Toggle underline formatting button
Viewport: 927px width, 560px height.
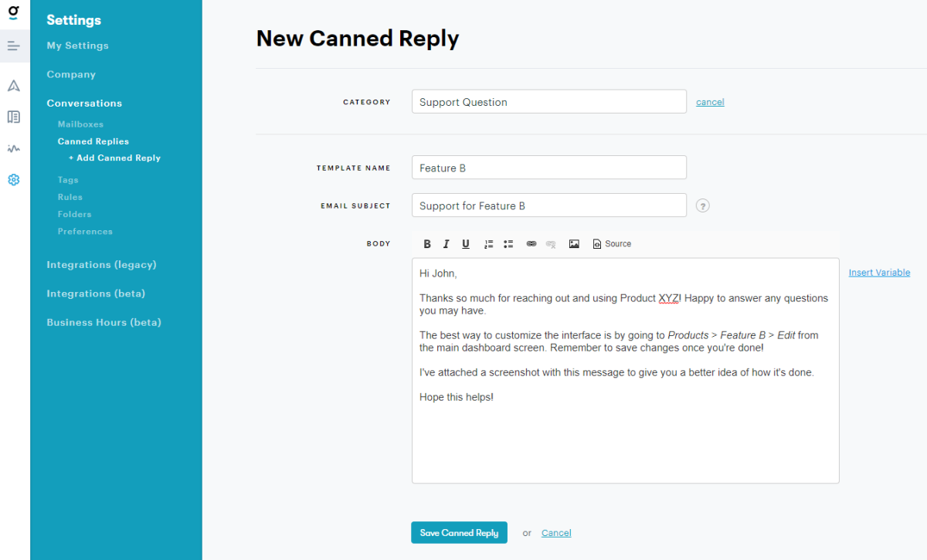click(x=466, y=244)
